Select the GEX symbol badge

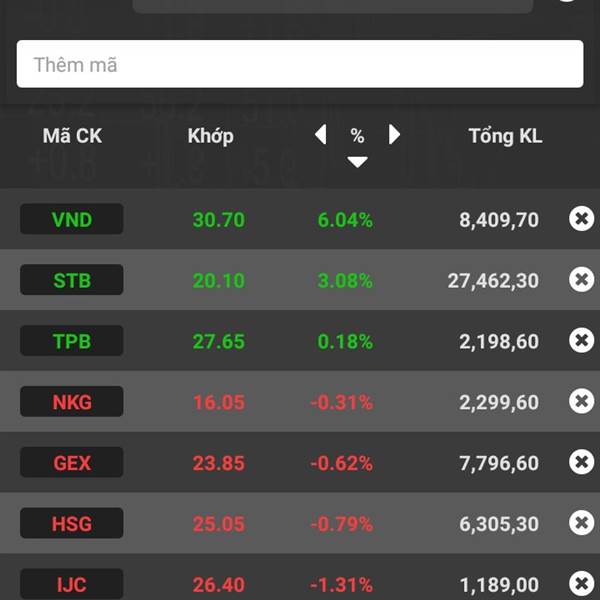click(72, 462)
